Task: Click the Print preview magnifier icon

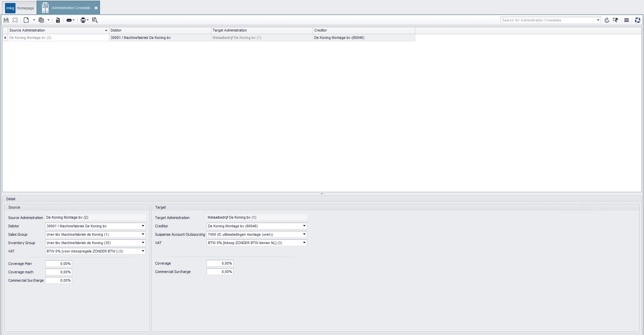Action: (95, 20)
